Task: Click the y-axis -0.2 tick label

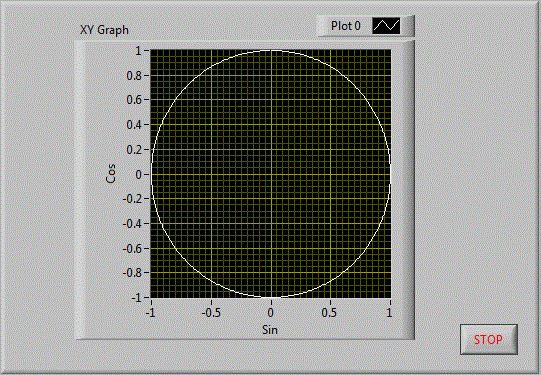Action: pyautogui.click(x=132, y=199)
